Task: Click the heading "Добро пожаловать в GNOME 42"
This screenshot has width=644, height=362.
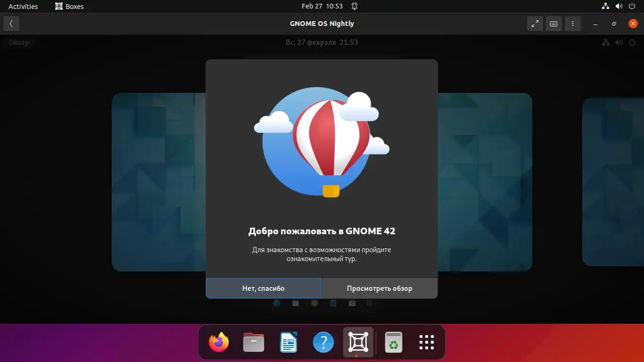Action: pyautogui.click(x=322, y=231)
